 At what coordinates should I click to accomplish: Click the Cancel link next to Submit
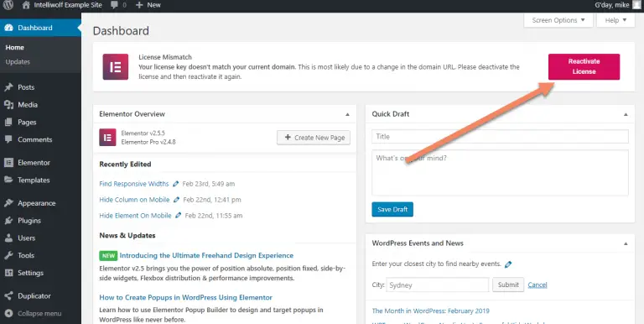point(538,285)
